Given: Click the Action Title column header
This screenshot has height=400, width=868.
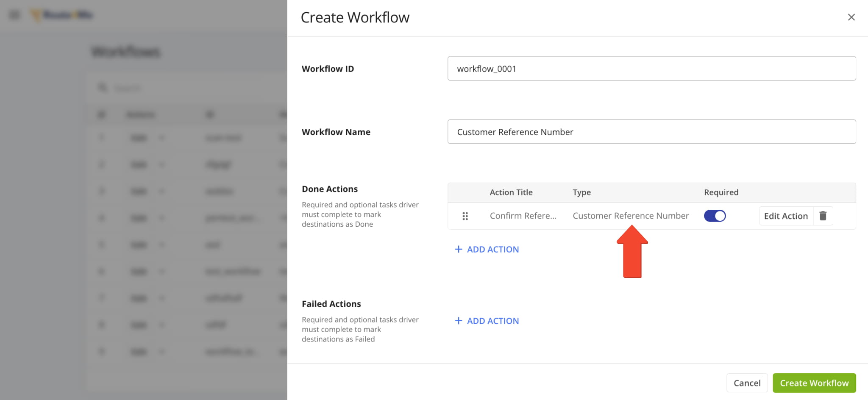Looking at the screenshot, I should [x=511, y=192].
